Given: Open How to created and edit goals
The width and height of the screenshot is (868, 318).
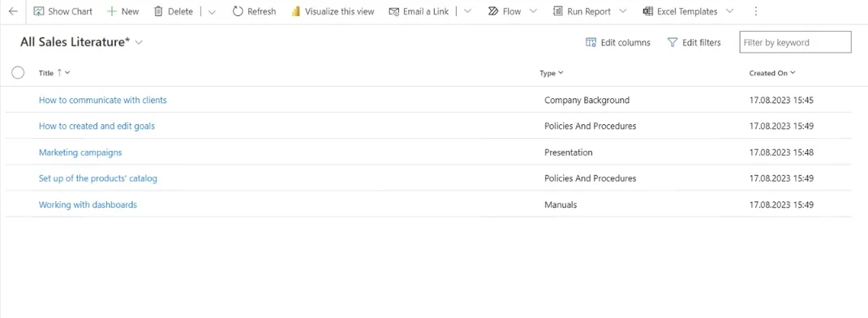Looking at the screenshot, I should 97,127.
